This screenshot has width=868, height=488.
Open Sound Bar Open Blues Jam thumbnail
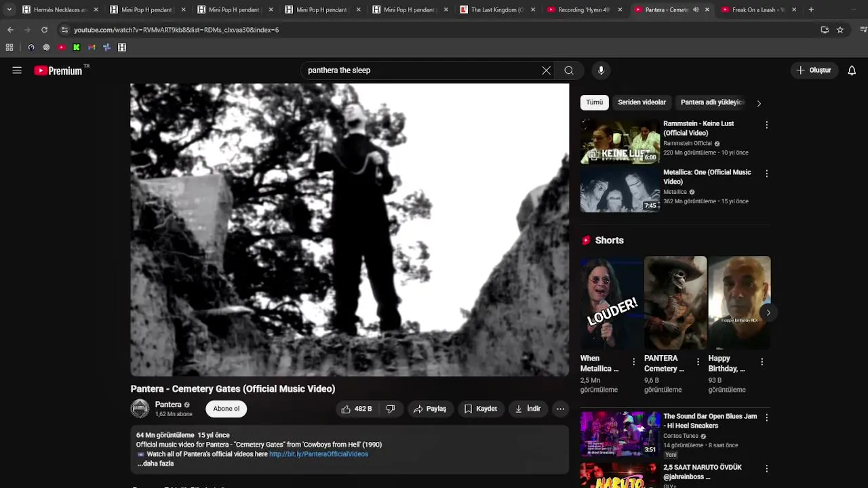tap(620, 434)
